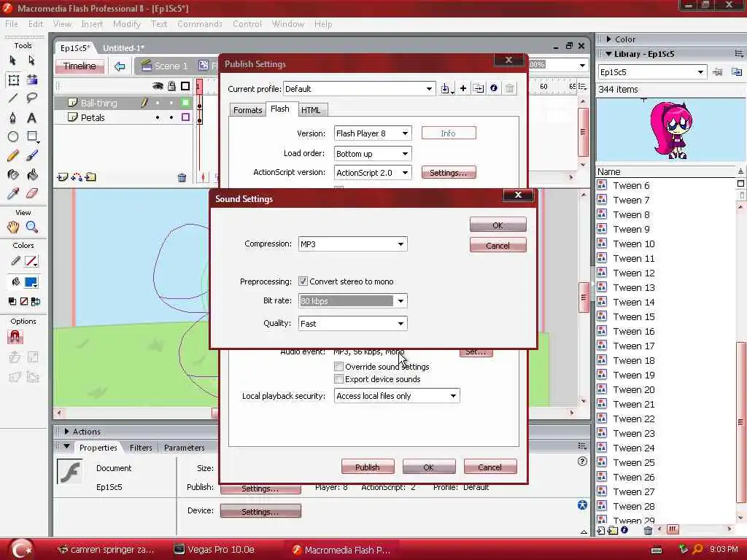Select the Brush tool
Screen dimensions: 747x560
pos(31,156)
